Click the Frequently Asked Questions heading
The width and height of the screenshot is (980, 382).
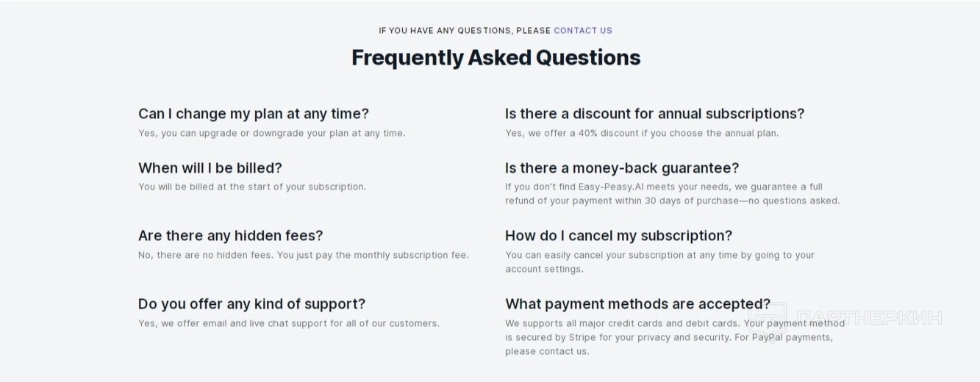pyautogui.click(x=496, y=57)
